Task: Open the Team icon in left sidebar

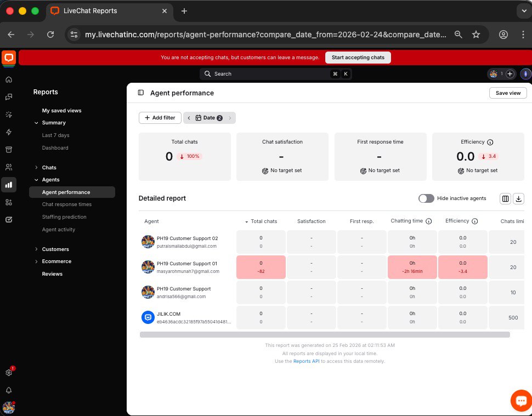Action: click(x=9, y=167)
